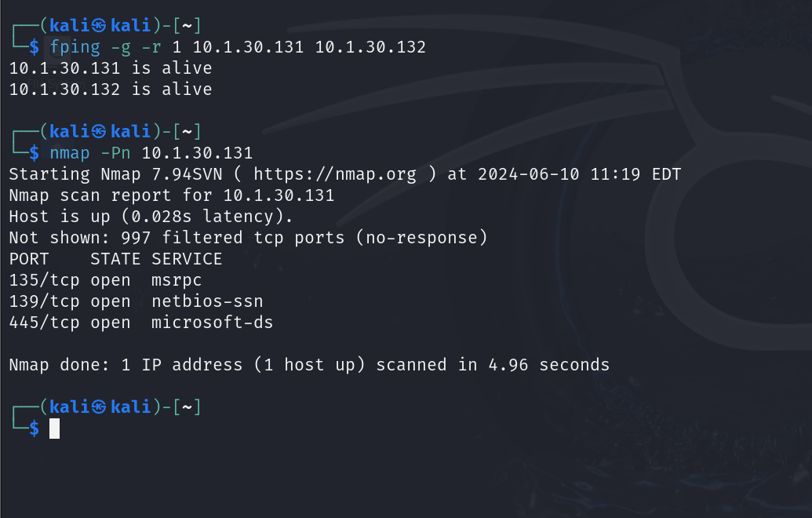
Task: Open the https://nmap.org link
Action: 335,173
